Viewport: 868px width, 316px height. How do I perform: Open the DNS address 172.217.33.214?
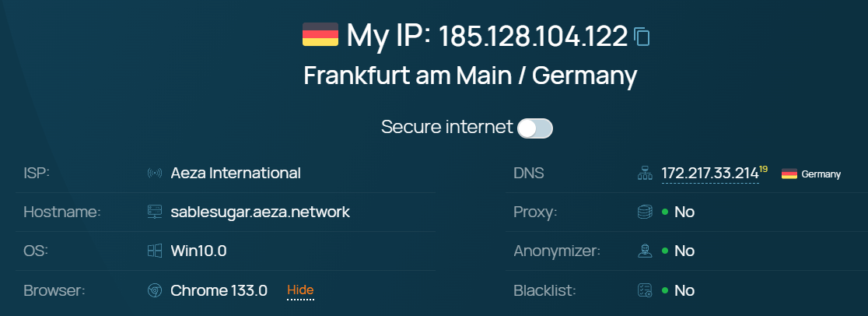point(709,174)
